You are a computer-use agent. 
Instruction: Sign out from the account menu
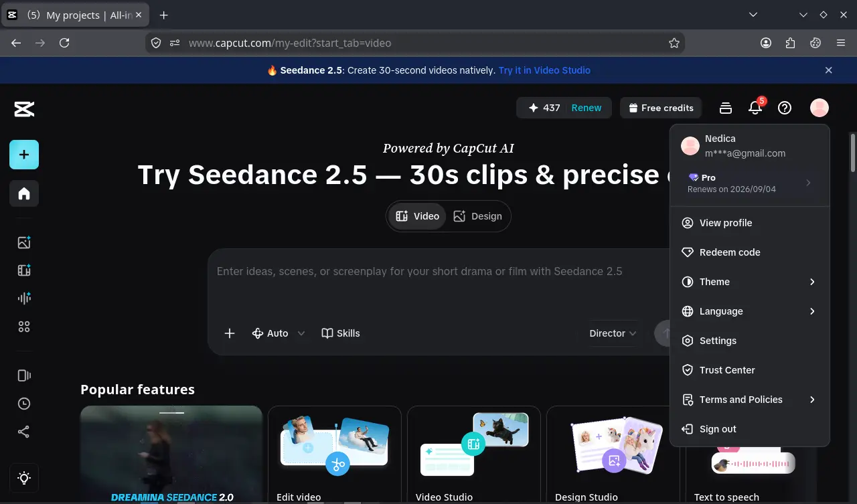[749, 429]
